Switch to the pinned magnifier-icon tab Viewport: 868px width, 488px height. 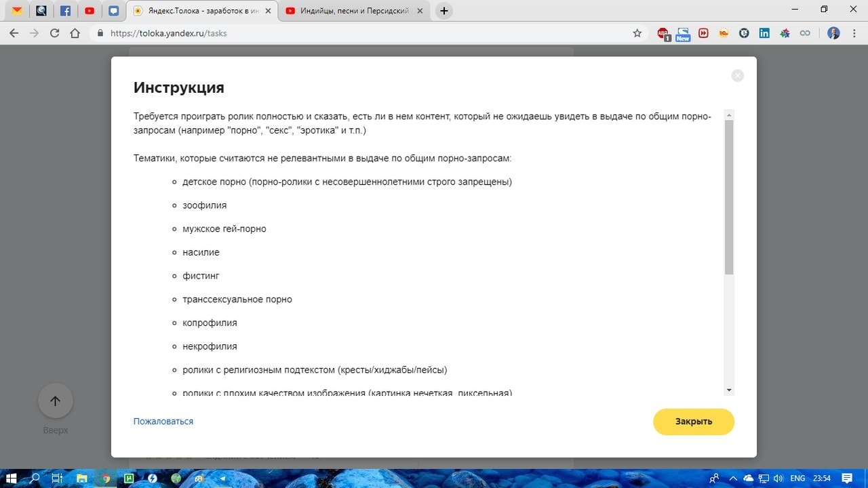pos(41,11)
